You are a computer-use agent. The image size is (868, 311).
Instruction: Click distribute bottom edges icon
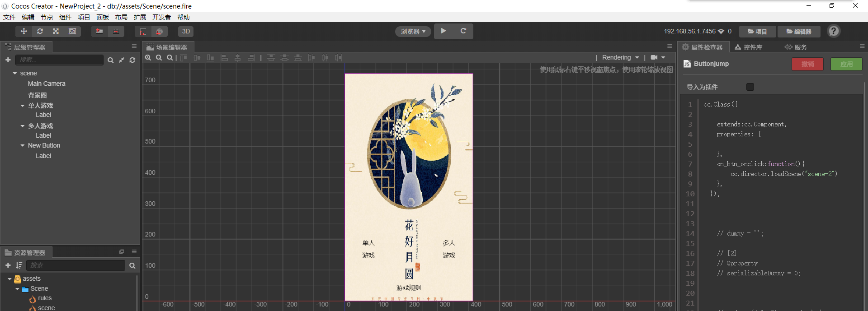pyautogui.click(x=298, y=58)
